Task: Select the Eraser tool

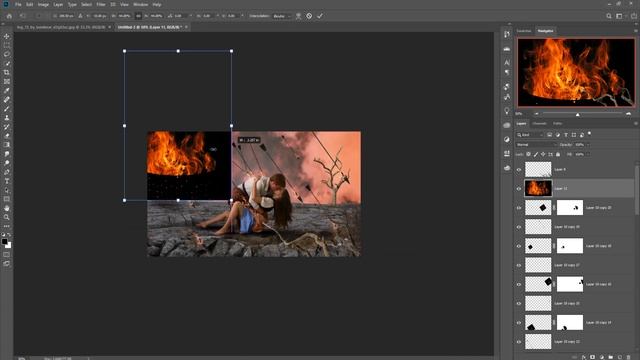Action: [x=7, y=136]
